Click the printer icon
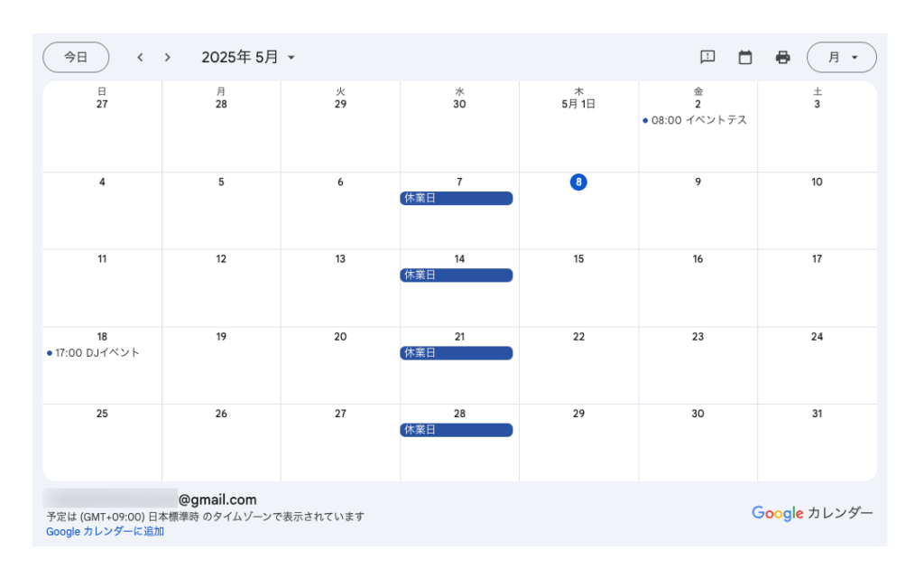The height and width of the screenshot is (578, 924). 782,57
